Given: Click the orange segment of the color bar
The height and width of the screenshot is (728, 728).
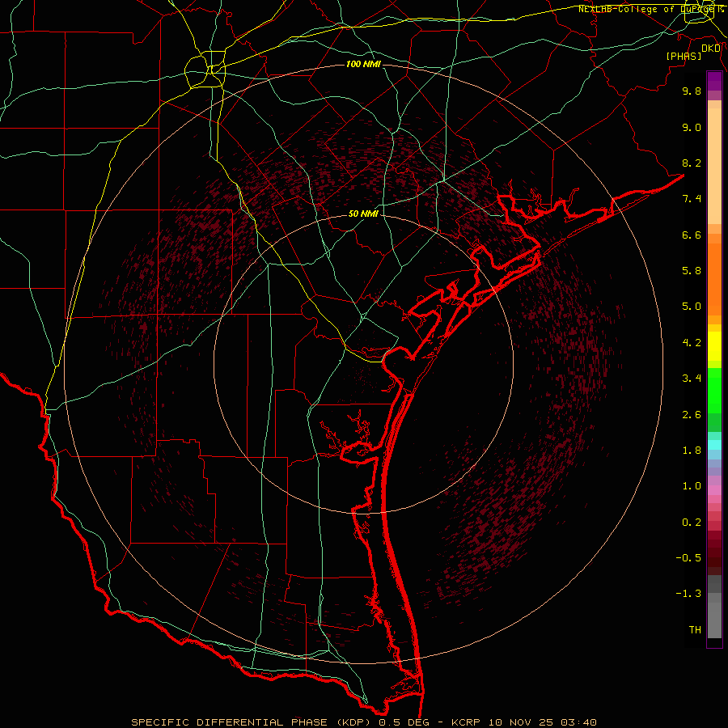Looking at the screenshot, I should point(714,280).
